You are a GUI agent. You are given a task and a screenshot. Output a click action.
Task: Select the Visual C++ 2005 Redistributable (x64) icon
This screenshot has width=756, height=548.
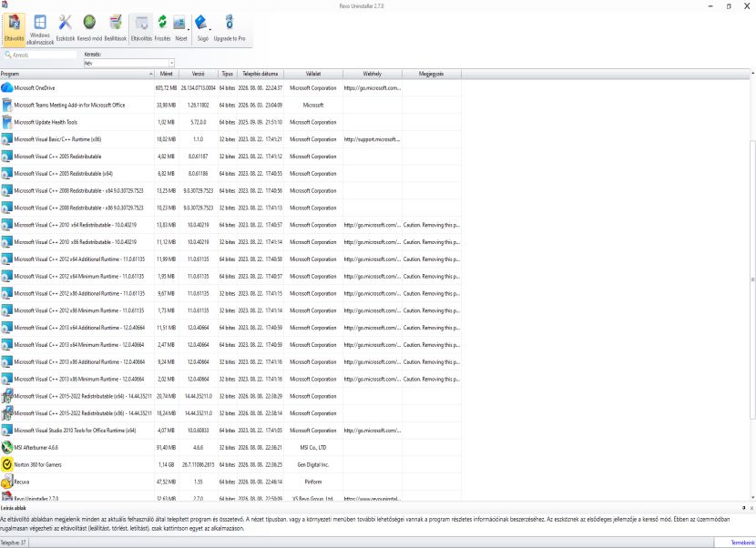[x=6, y=174]
